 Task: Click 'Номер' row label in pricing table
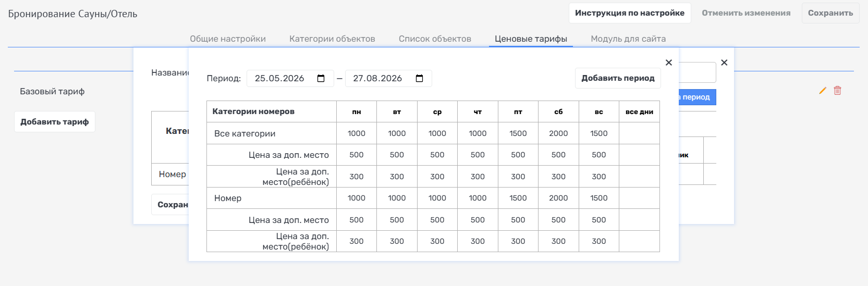click(228, 198)
